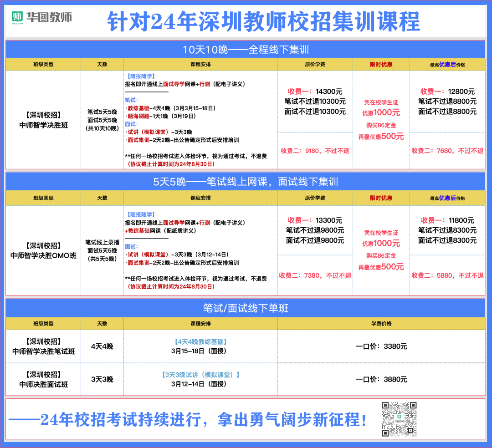Select the line "教综基础–4天4晚（3月3月15-18日）"
This screenshot has height=448, width=492.
pos(172,108)
